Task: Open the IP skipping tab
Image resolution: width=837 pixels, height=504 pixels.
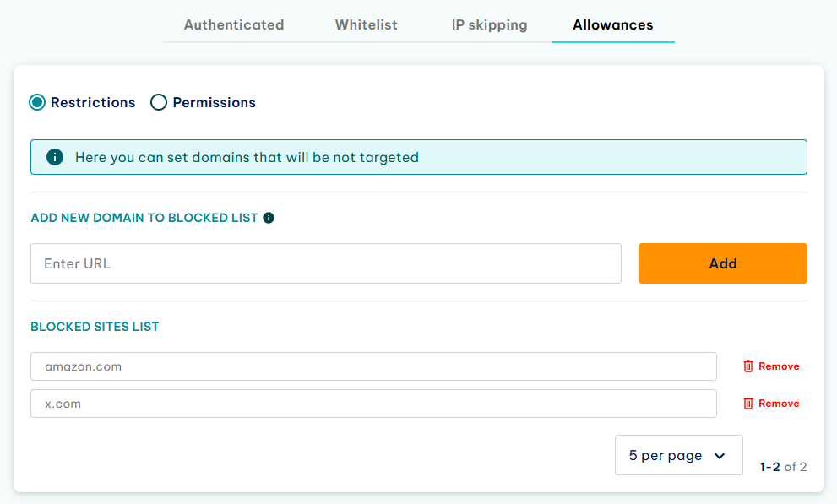Action: pyautogui.click(x=489, y=25)
